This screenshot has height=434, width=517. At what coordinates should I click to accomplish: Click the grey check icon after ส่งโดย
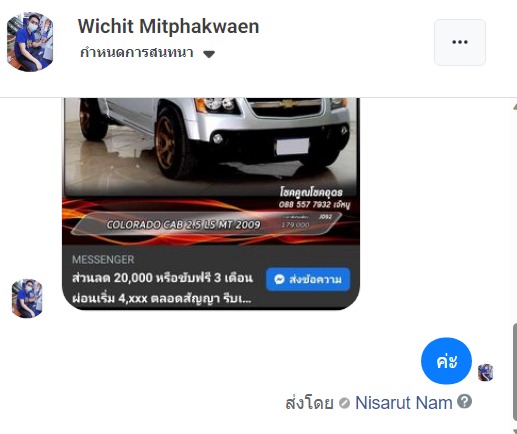tap(344, 403)
